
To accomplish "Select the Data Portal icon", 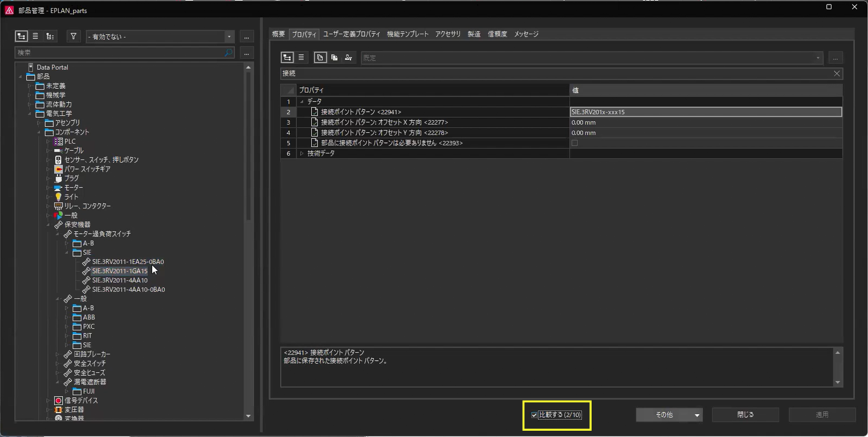I will point(31,67).
